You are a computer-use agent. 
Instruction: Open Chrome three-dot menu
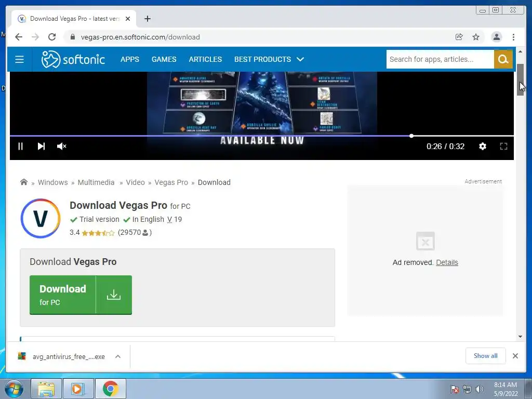pyautogui.click(x=513, y=37)
